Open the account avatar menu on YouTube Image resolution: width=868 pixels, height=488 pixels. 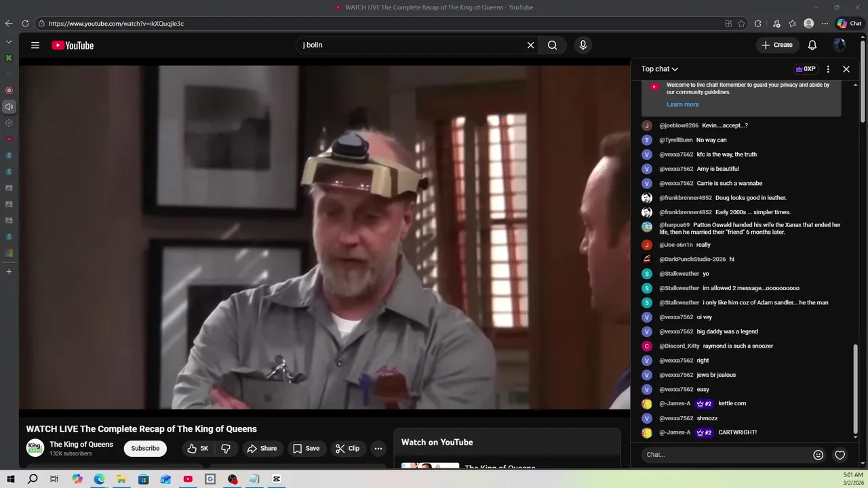[x=840, y=45]
